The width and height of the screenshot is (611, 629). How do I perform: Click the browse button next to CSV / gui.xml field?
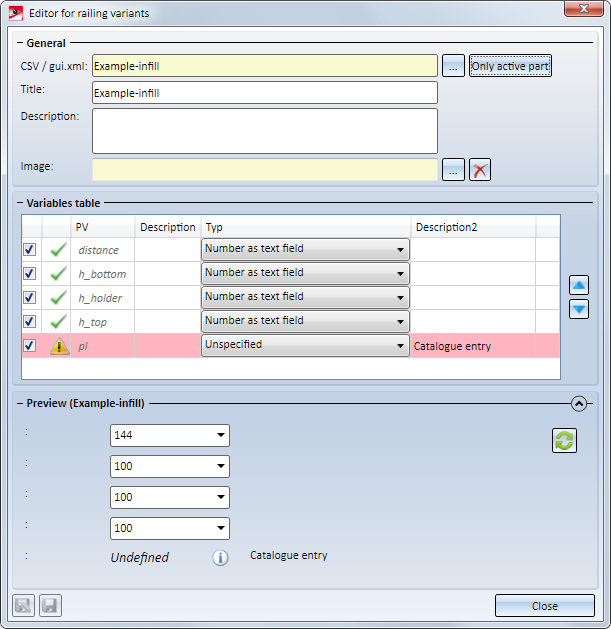(x=453, y=66)
